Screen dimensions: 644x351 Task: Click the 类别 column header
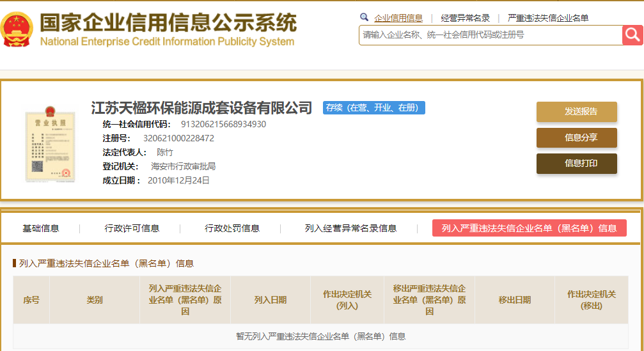click(x=95, y=300)
